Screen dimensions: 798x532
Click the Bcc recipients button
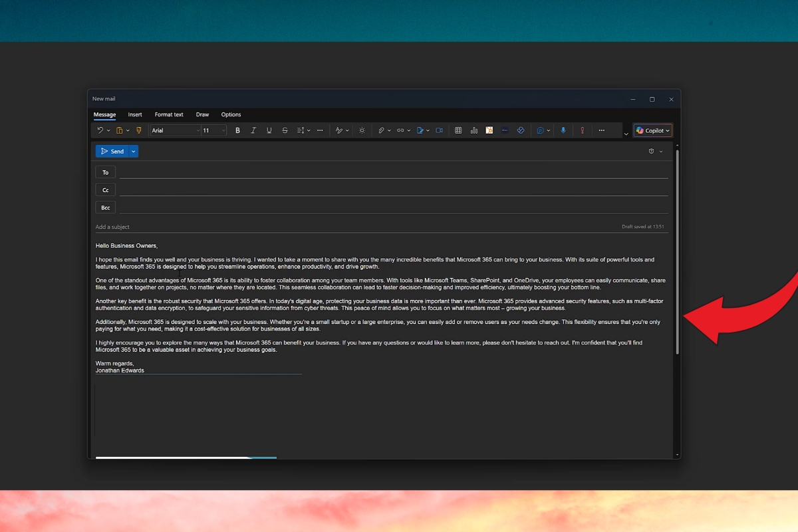click(105, 207)
